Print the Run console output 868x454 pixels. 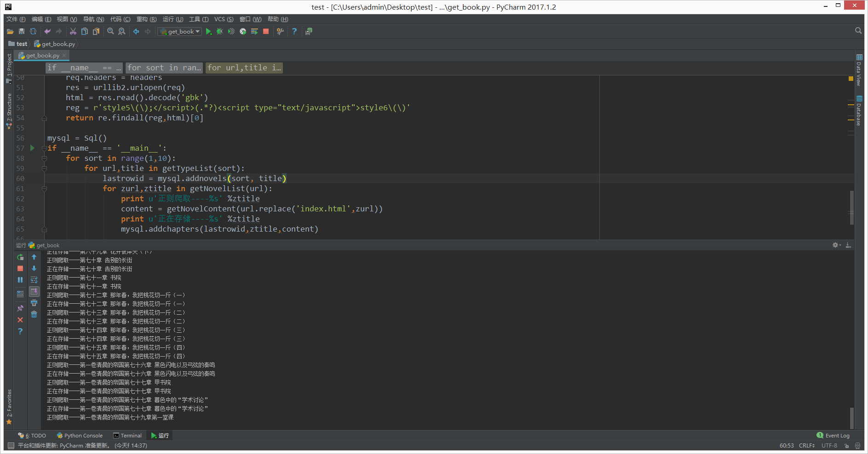point(34,303)
